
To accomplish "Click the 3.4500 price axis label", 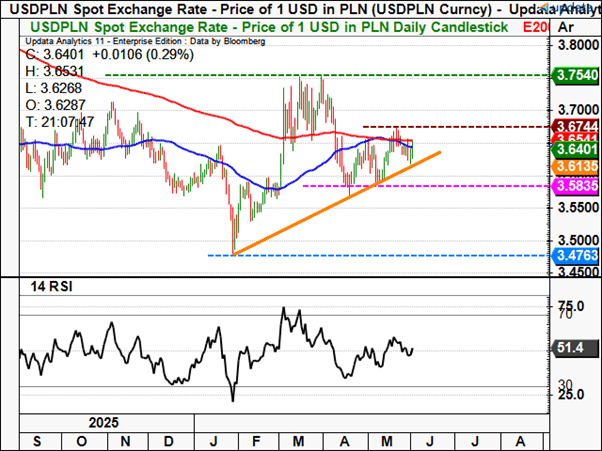I will coord(578,272).
